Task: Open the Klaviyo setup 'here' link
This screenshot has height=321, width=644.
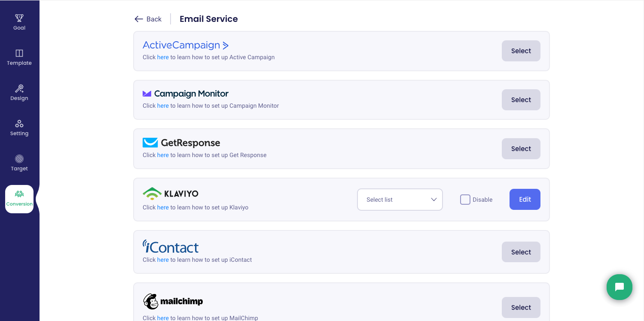Action: pos(163,207)
